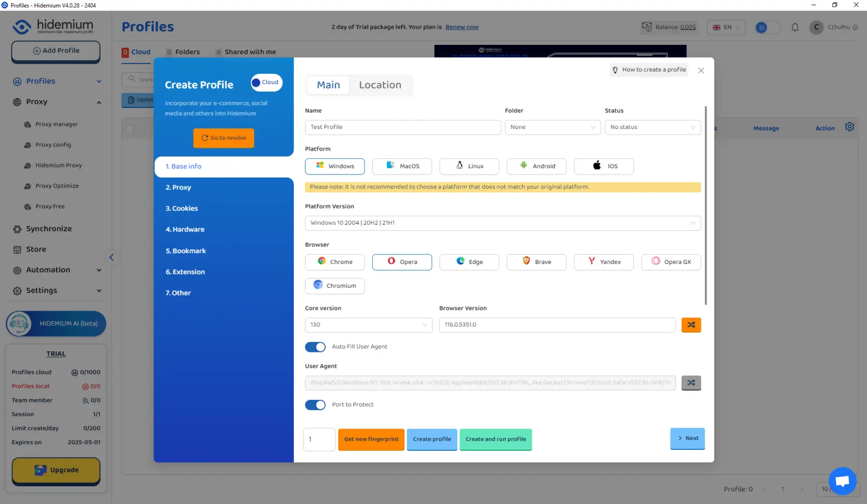This screenshot has width=867, height=504.
Task: Click the User Agent shuffle icon
Action: (x=691, y=383)
